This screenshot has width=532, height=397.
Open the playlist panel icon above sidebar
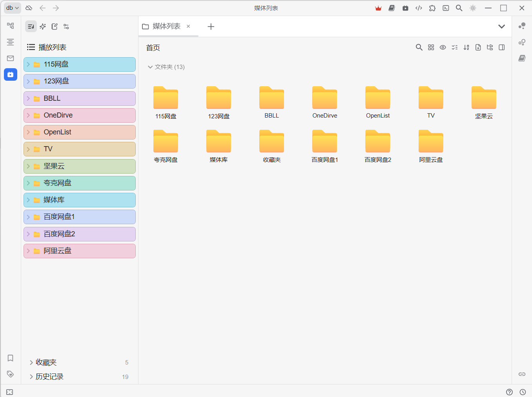pyautogui.click(x=31, y=26)
